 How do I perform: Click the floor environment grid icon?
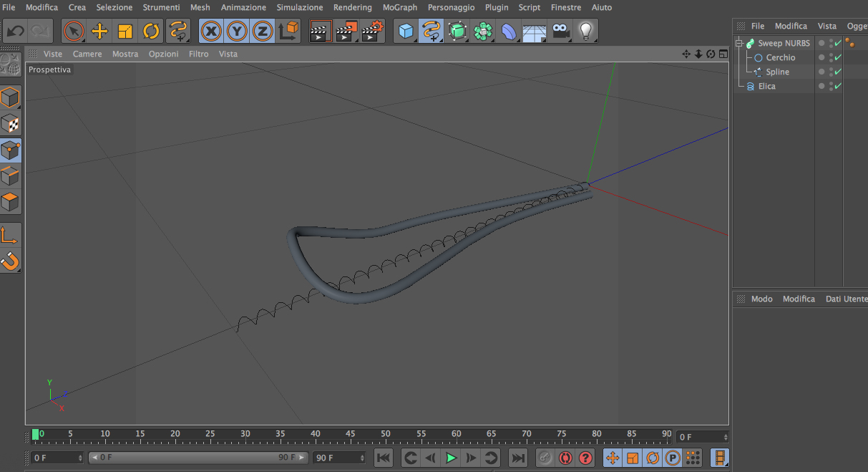click(x=535, y=31)
